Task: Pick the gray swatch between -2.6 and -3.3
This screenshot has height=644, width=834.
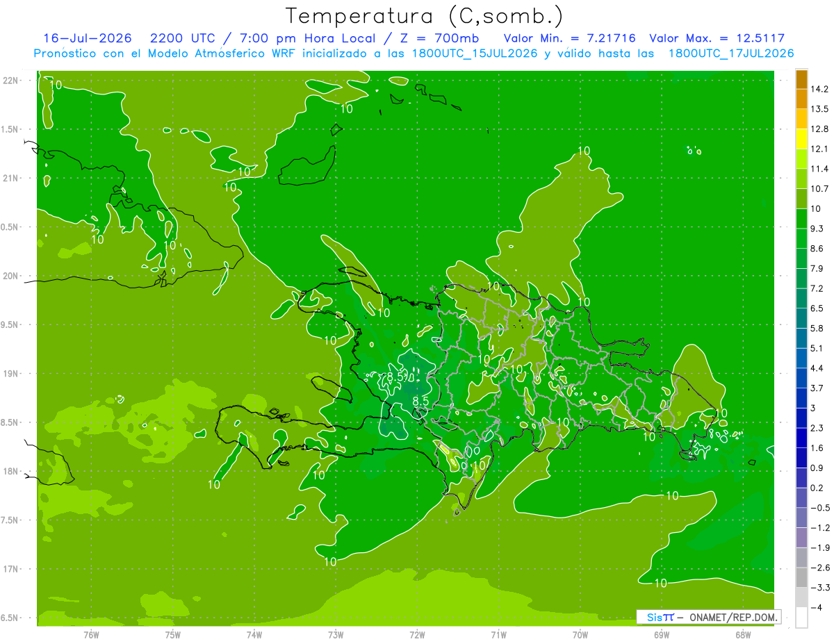Action: [x=801, y=577]
